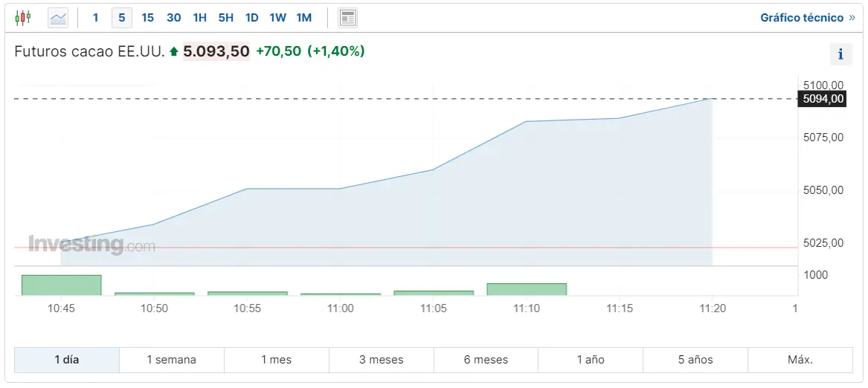The width and height of the screenshot is (868, 388).
Task: Select the 5 minute interval
Action: tap(122, 18)
